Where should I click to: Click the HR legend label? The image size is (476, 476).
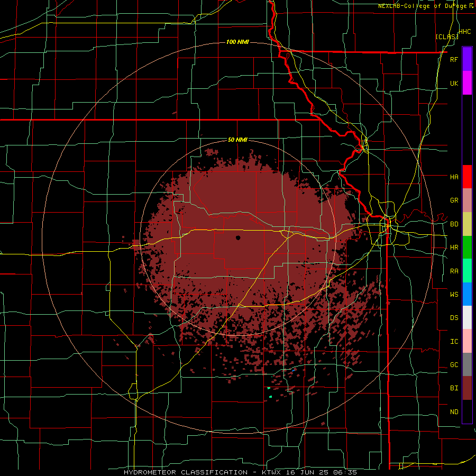pos(454,248)
